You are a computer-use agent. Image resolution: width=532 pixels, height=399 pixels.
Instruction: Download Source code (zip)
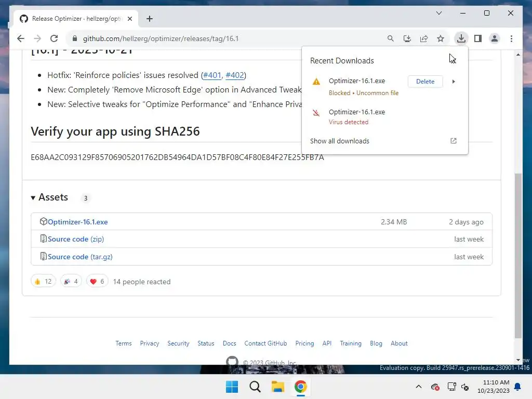point(76,239)
